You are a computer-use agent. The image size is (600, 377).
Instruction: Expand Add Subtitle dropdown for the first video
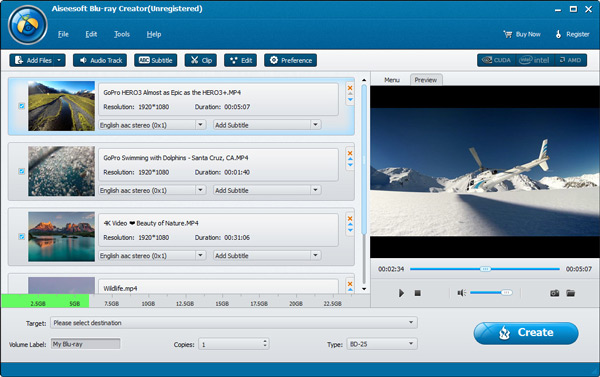coord(315,125)
